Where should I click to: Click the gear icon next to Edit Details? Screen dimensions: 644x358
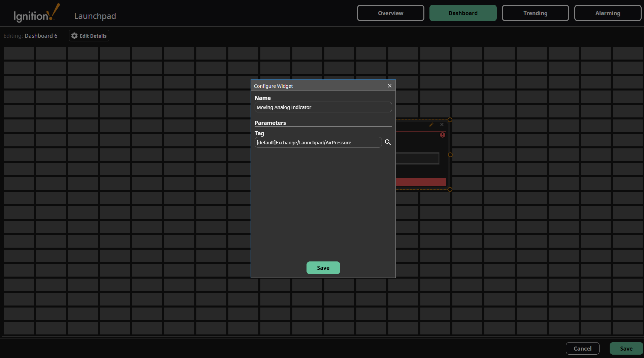pyautogui.click(x=74, y=36)
